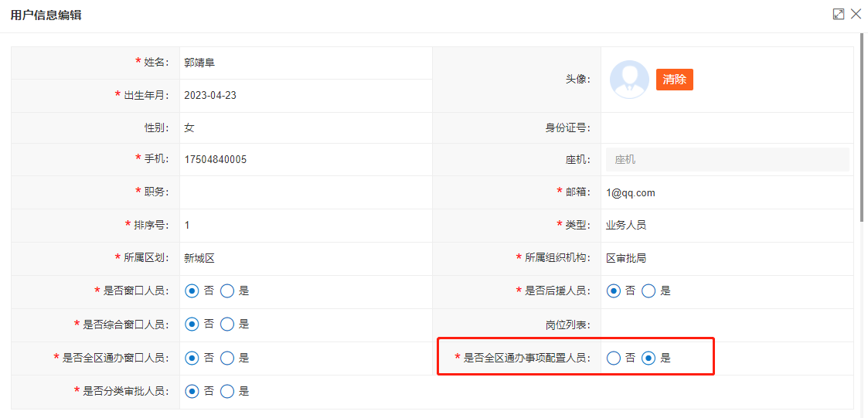
Task: Close the user info edit dialog
Action: click(x=856, y=14)
